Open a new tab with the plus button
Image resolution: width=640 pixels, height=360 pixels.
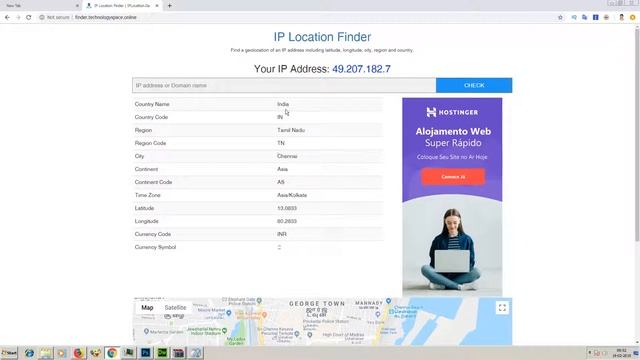[x=169, y=6]
